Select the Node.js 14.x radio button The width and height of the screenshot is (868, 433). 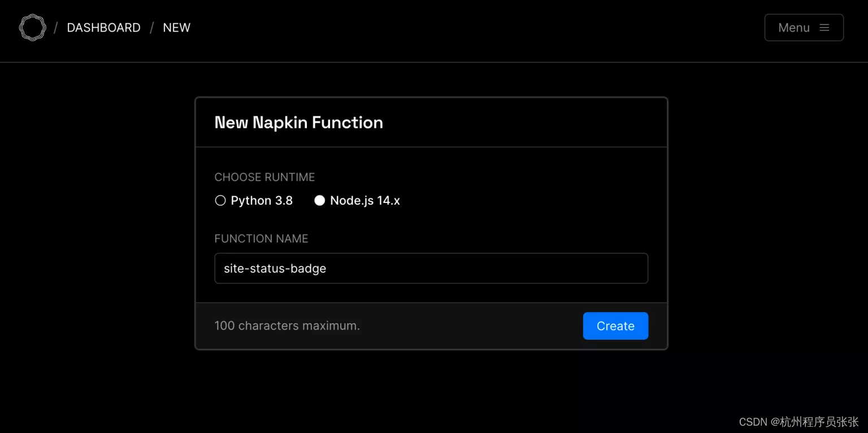click(320, 201)
